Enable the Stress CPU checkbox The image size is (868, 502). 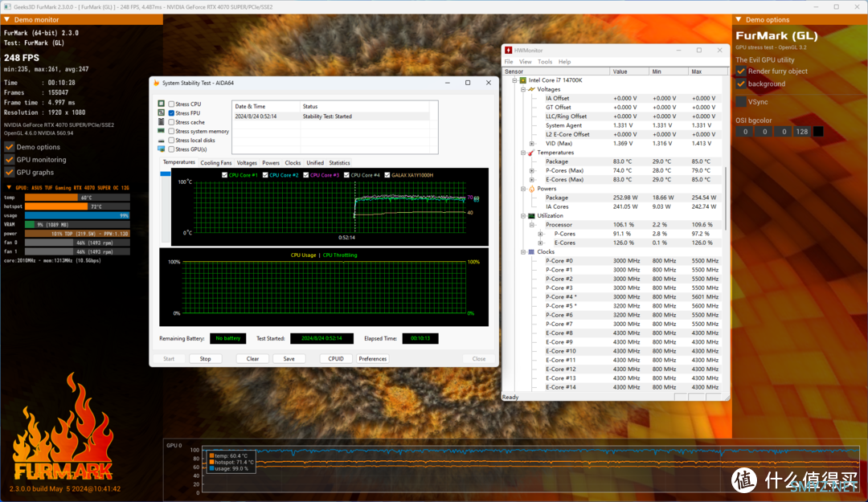point(172,104)
